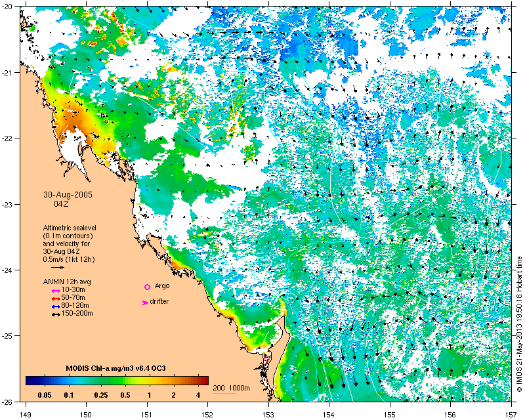Screen dimensions: 525x420
Task: Click the -25 latitude axis label
Action: point(7,336)
